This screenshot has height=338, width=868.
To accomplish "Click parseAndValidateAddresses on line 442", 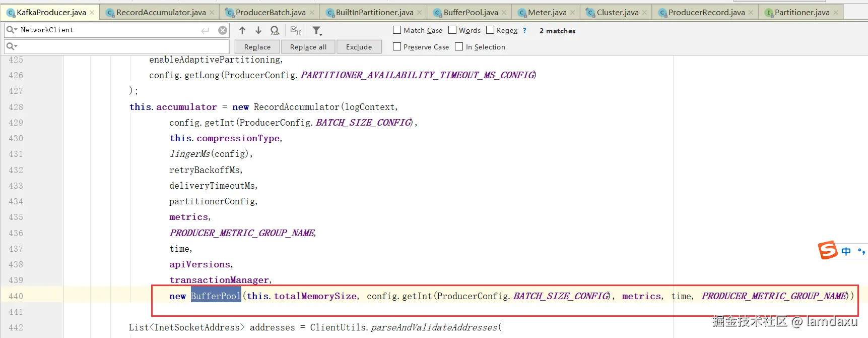I will tap(434, 327).
